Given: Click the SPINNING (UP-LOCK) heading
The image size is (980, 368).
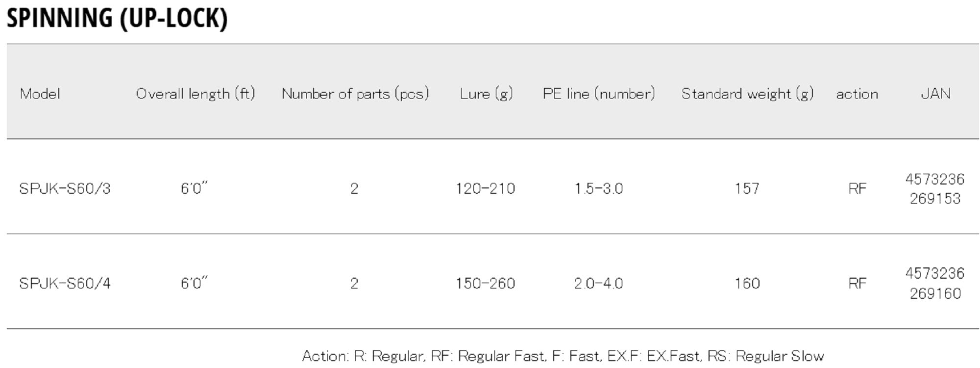Looking at the screenshot, I should tap(117, 18).
